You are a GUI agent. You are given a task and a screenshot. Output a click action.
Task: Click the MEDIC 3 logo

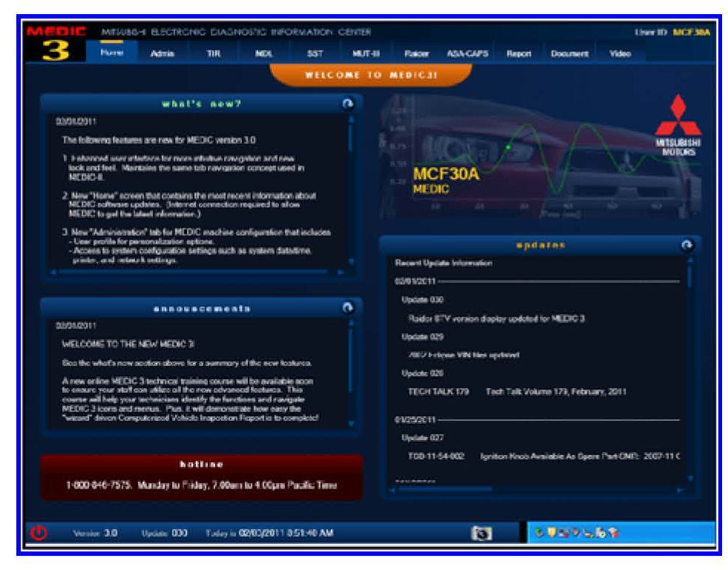click(x=56, y=46)
